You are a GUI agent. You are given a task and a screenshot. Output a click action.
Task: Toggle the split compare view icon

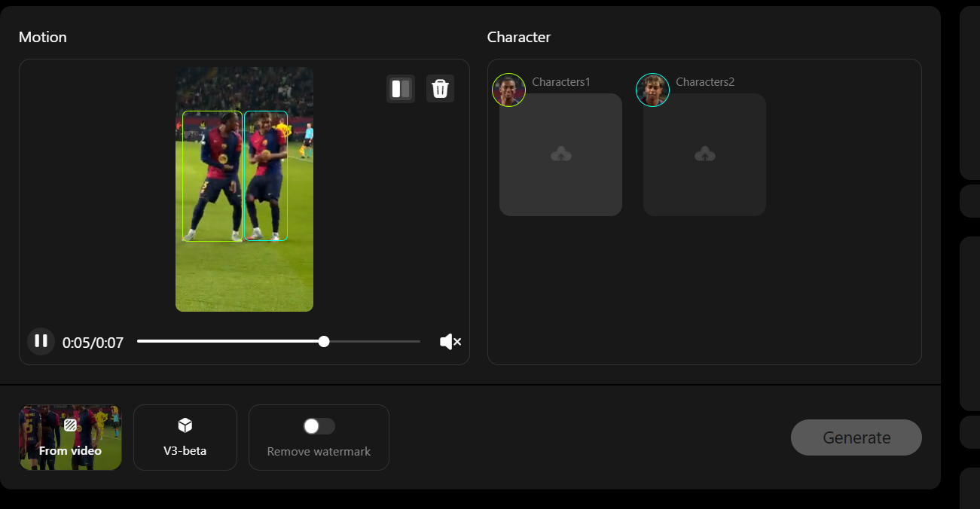pyautogui.click(x=401, y=89)
